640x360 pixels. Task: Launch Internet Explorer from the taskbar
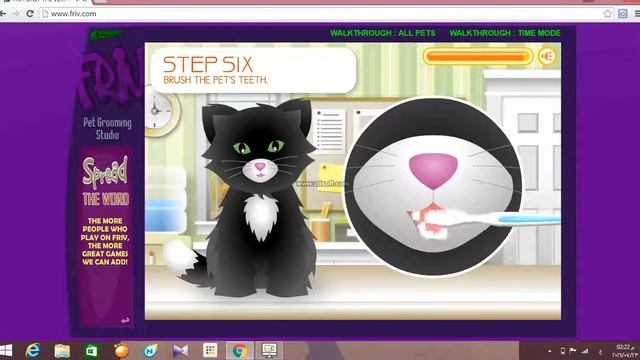coord(33,351)
